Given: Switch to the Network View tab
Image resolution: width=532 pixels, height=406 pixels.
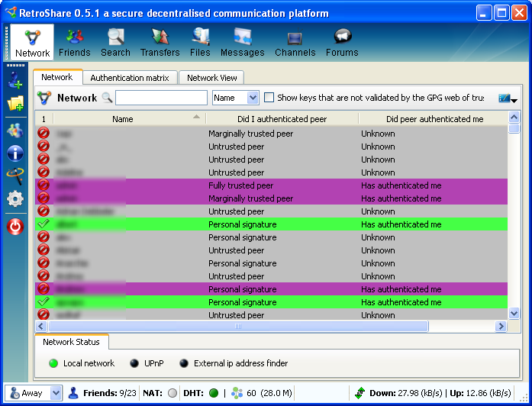Looking at the screenshot, I should (211, 78).
